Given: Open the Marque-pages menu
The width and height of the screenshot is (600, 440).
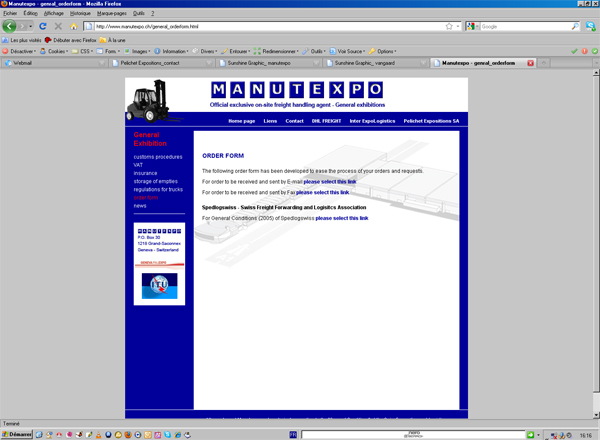Looking at the screenshot, I should [112, 13].
